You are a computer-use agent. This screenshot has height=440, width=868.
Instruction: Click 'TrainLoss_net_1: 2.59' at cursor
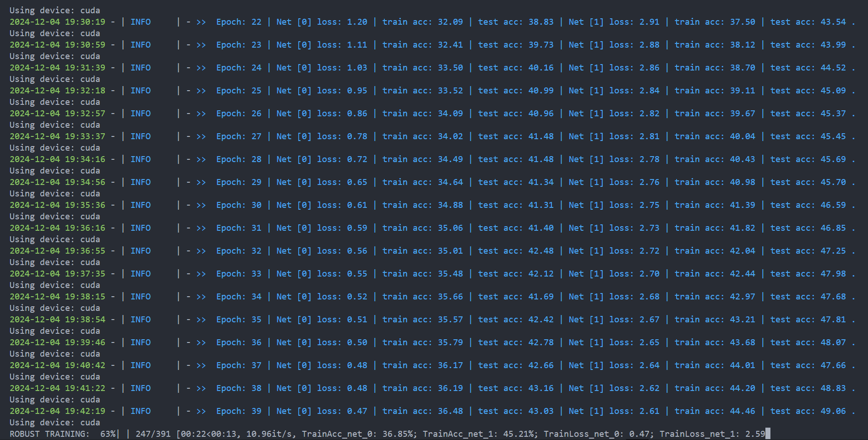tap(712, 434)
